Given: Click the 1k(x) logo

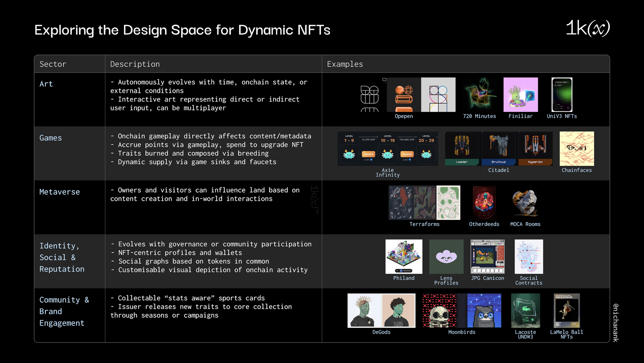Looking at the screenshot, I should click(x=588, y=28).
